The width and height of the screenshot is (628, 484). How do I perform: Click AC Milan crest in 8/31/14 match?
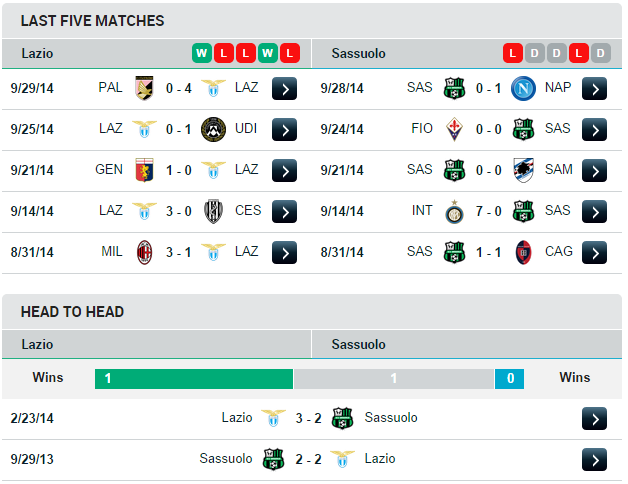point(143,252)
